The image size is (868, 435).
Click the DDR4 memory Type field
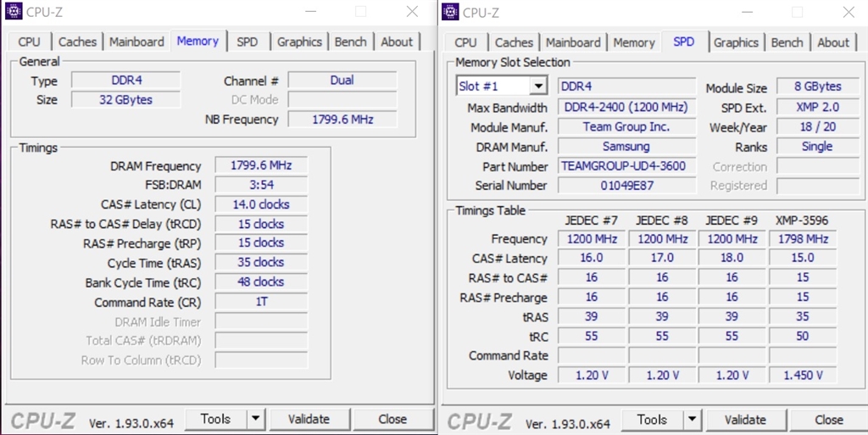pos(126,81)
